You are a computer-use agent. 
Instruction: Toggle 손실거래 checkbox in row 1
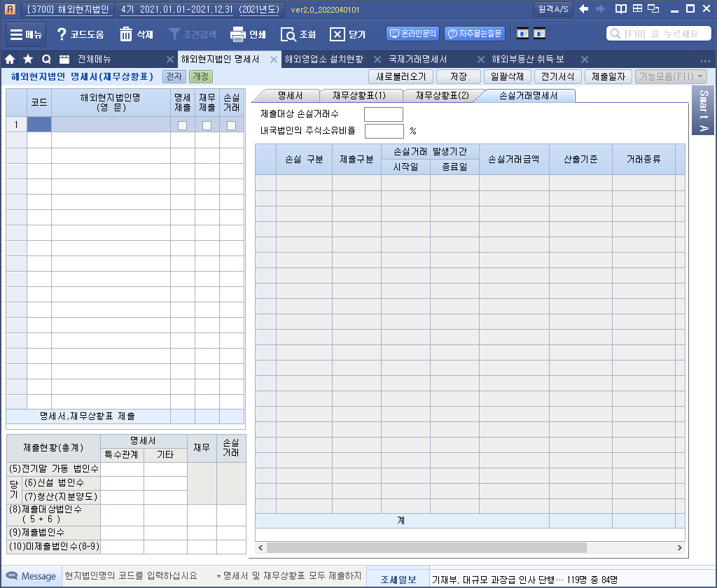point(231,125)
